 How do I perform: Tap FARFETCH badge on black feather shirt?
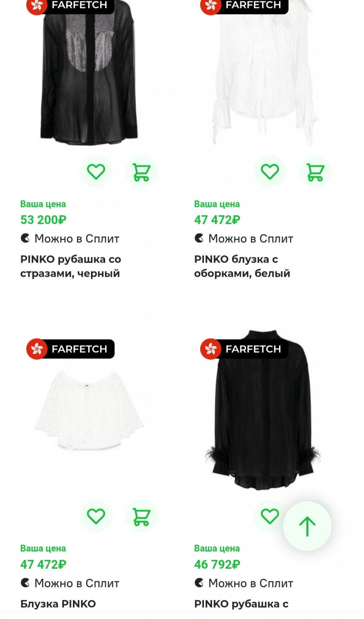[x=244, y=349]
